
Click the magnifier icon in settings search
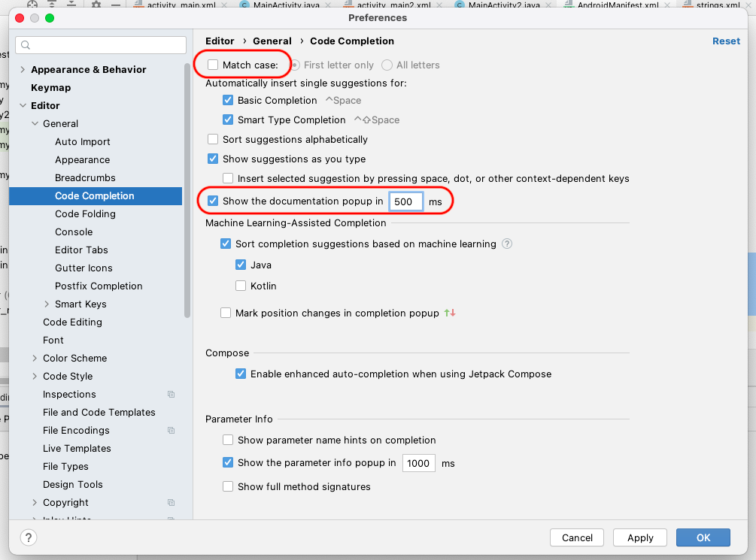tap(26, 45)
